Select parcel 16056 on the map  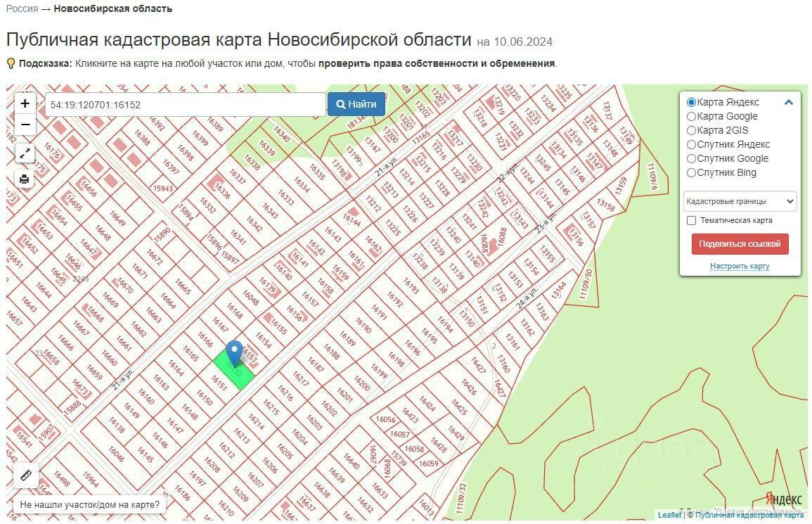point(386,419)
